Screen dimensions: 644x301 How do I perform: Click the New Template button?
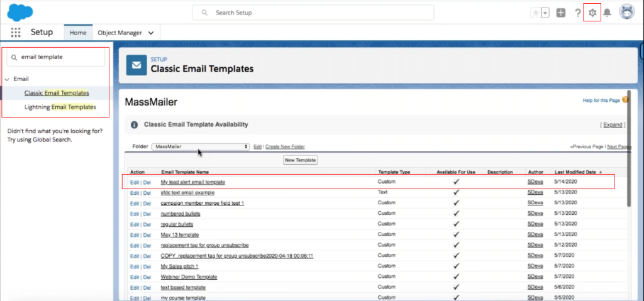pos(300,160)
